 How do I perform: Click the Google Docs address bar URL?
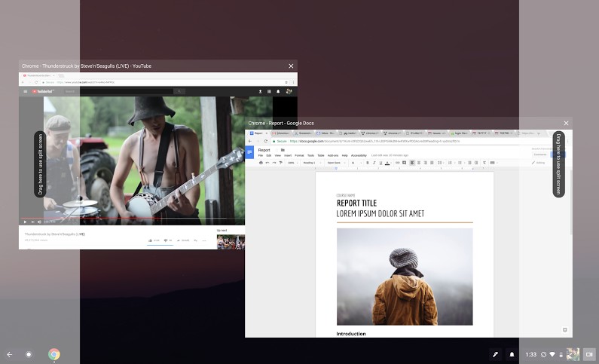click(374, 141)
